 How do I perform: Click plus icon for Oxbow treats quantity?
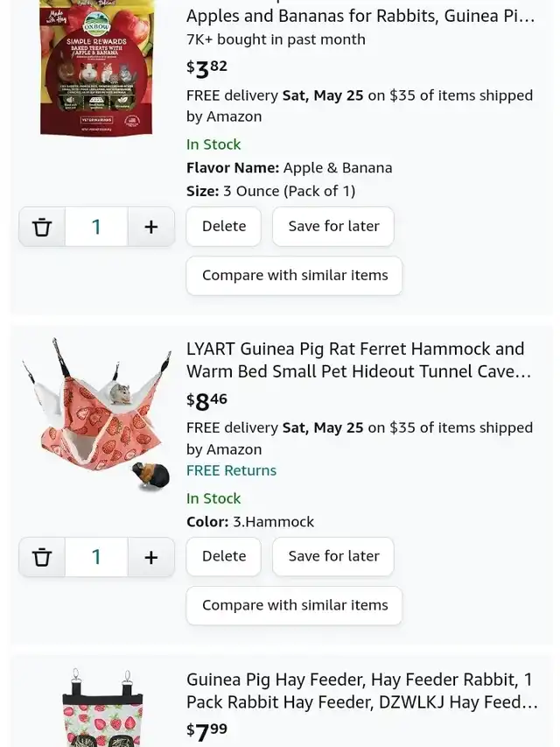[x=151, y=227]
